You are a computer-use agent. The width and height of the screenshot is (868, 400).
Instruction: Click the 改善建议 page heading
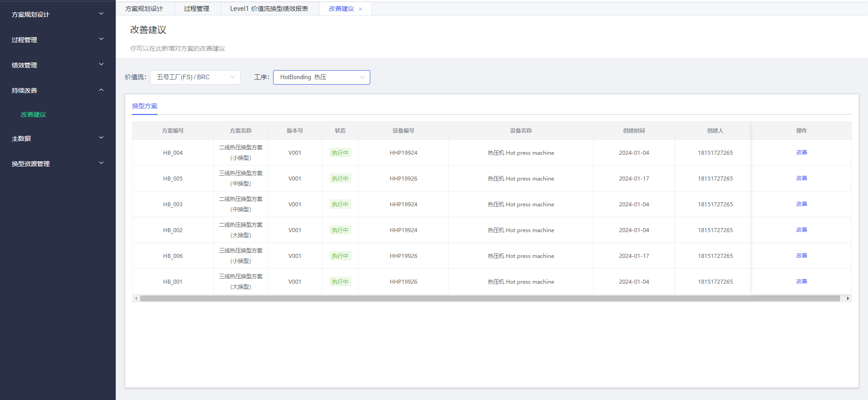148,30
